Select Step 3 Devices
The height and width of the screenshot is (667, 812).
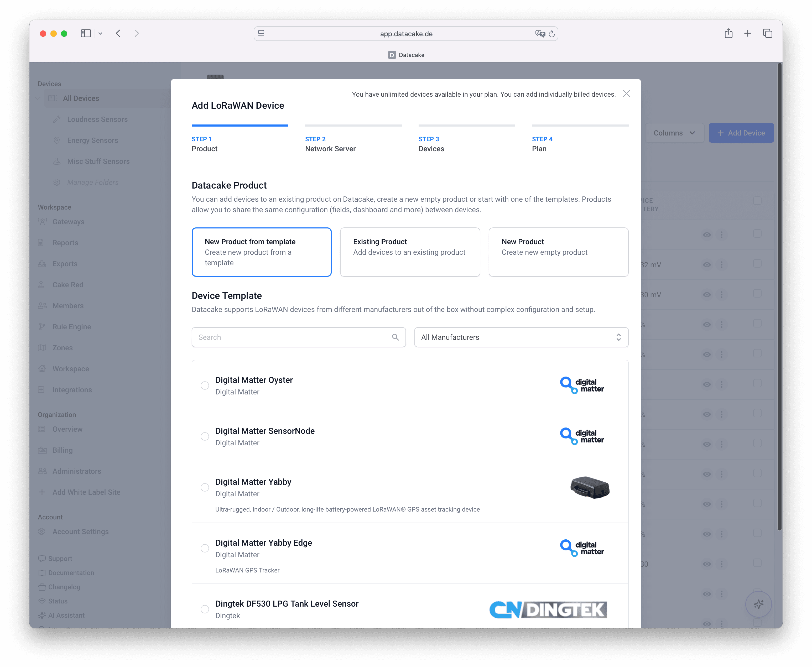466,139
